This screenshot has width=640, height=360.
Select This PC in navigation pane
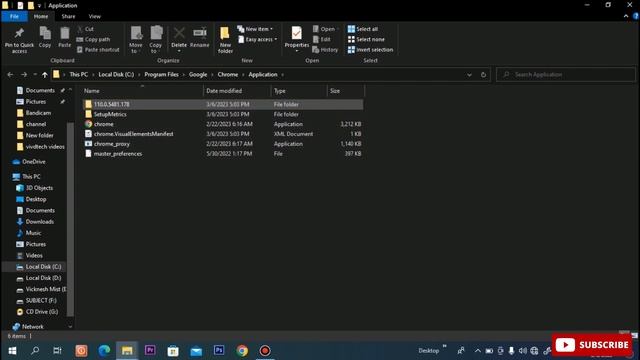[27, 176]
